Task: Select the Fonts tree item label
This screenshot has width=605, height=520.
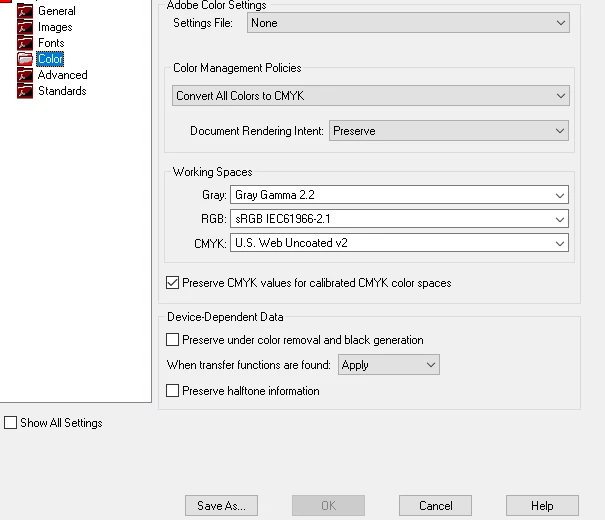Action: click(51, 43)
